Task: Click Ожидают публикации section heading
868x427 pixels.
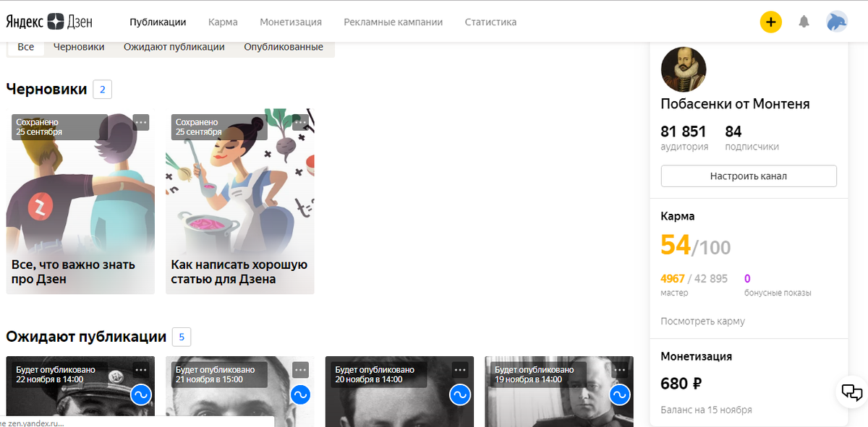Action: [86, 337]
